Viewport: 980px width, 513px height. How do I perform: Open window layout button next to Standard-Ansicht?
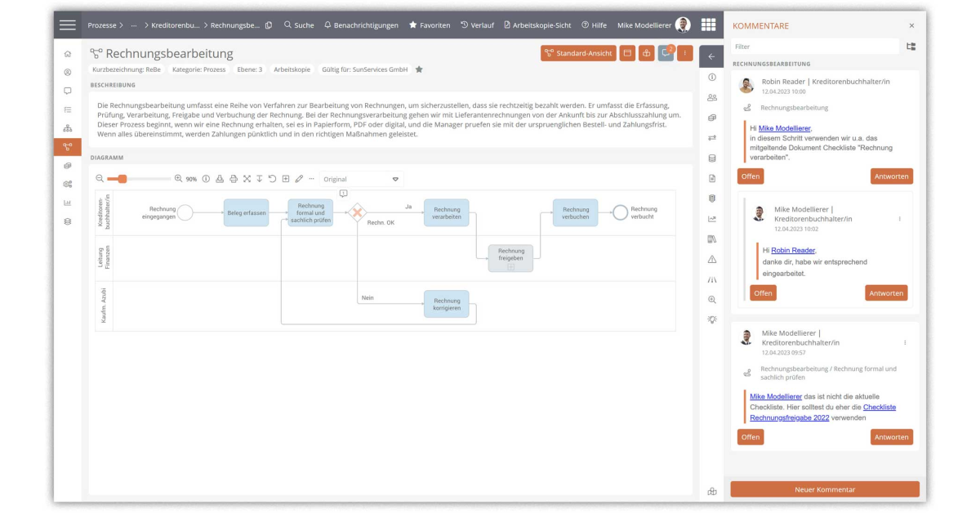(x=628, y=53)
